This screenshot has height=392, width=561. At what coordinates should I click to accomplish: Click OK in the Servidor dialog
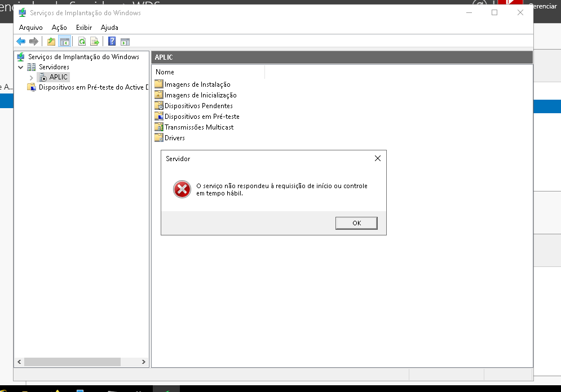[x=356, y=223]
